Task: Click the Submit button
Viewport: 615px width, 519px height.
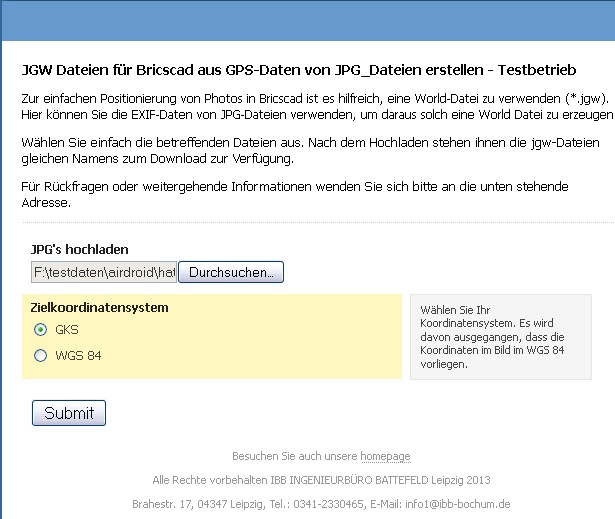Action: pos(69,413)
